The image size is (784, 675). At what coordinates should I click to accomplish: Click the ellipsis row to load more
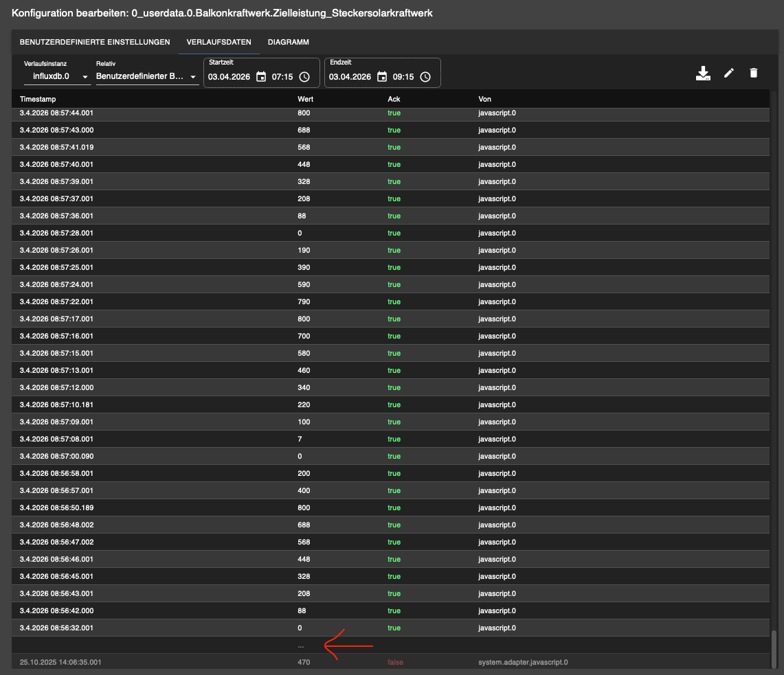[300, 645]
